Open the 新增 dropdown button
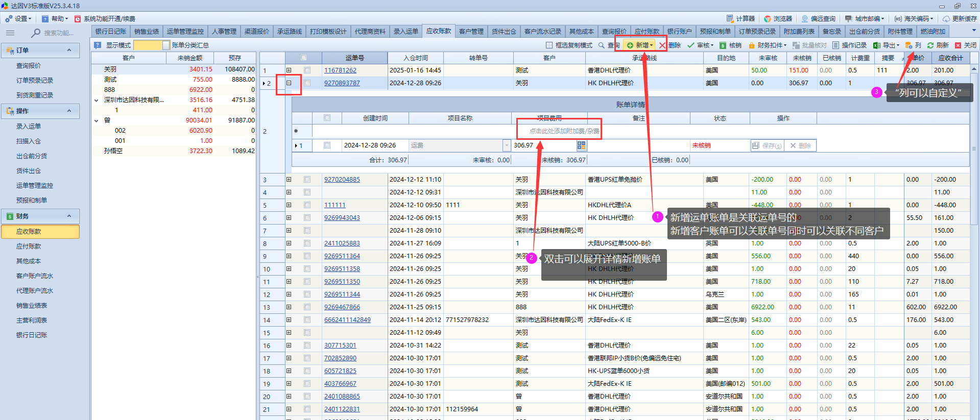This screenshot has height=420, width=980. [640, 45]
